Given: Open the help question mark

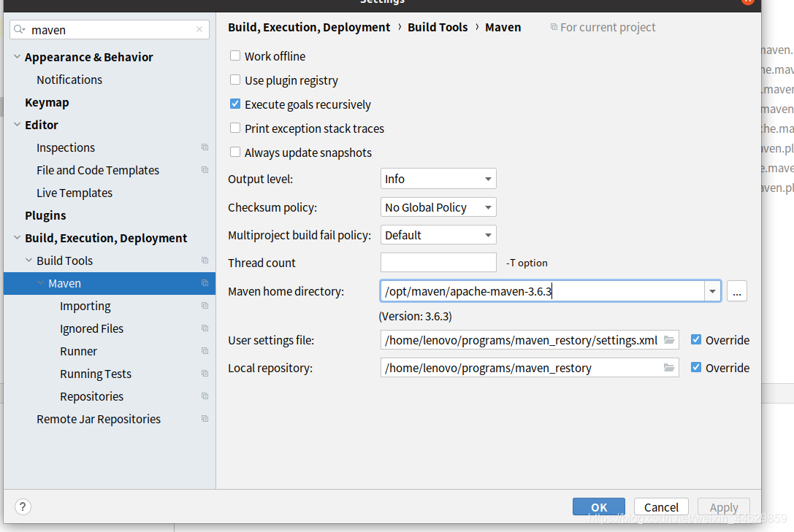Looking at the screenshot, I should coord(23,506).
